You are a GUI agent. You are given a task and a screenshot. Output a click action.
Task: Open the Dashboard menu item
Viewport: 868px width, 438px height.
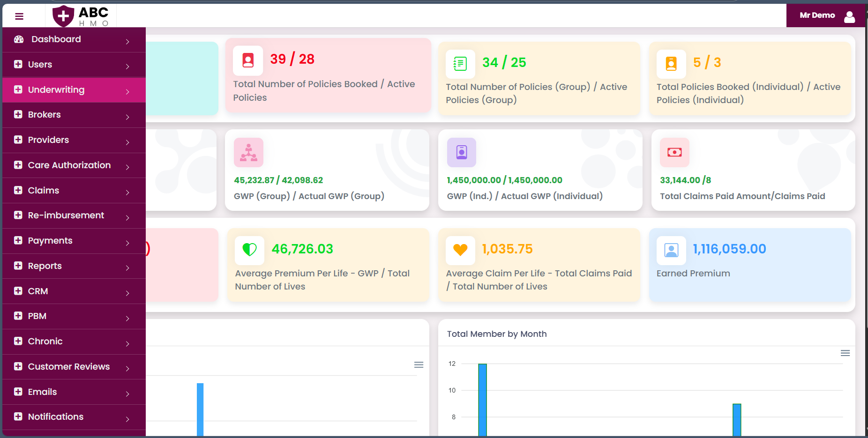point(56,39)
